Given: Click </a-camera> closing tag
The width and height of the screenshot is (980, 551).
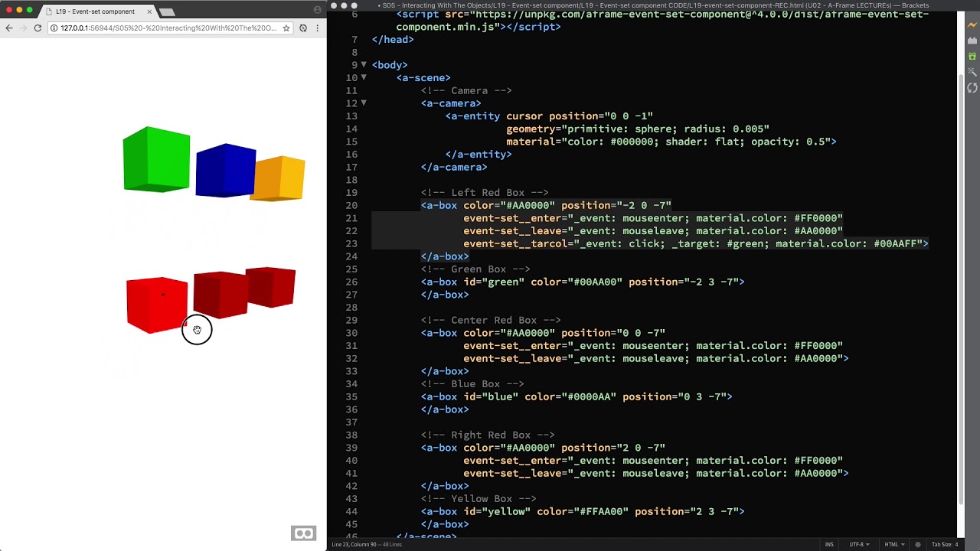Looking at the screenshot, I should click(453, 167).
